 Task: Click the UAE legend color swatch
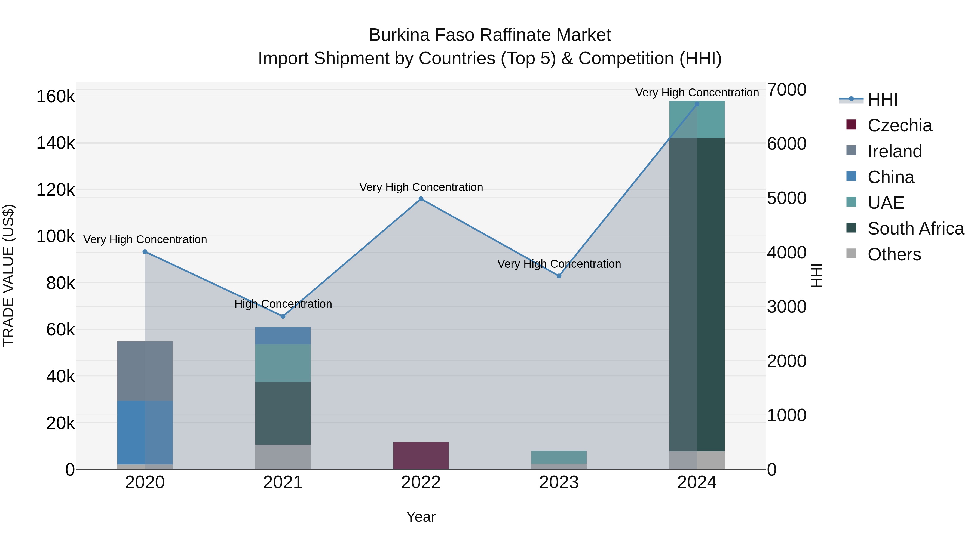coord(851,202)
